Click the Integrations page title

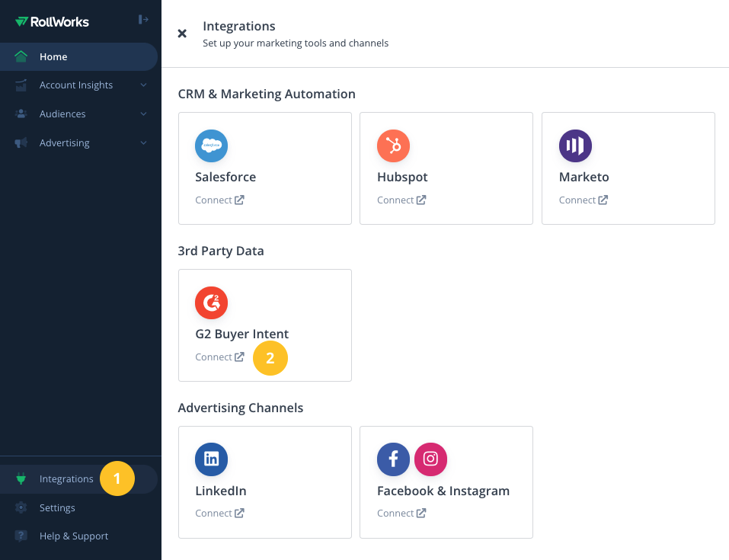pos(239,27)
